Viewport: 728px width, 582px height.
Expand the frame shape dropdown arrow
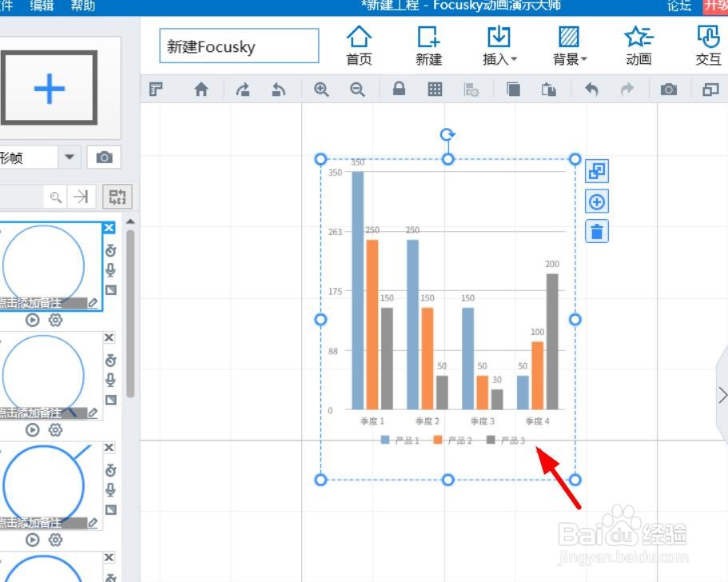70,157
